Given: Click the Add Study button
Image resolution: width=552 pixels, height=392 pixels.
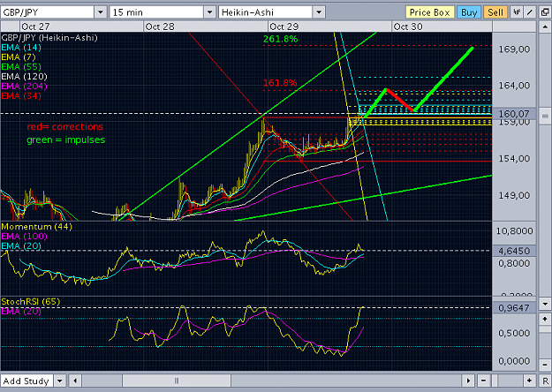Looking at the screenshot, I should point(26,381).
